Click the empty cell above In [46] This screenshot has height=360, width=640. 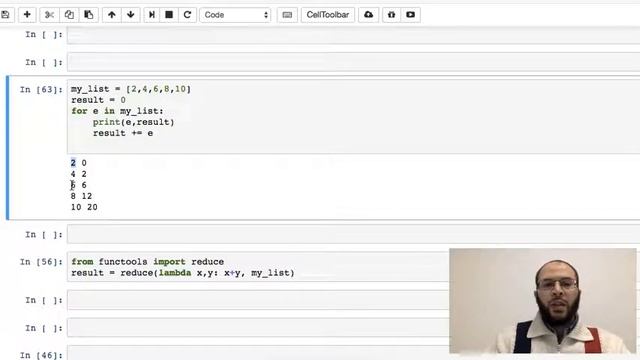click(258, 328)
